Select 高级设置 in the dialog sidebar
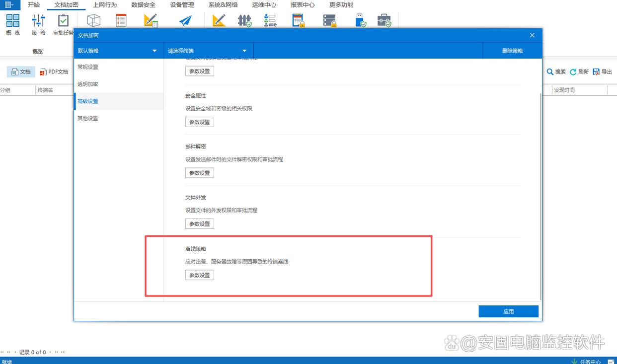Screen dimensions: 617x364 click(119, 101)
